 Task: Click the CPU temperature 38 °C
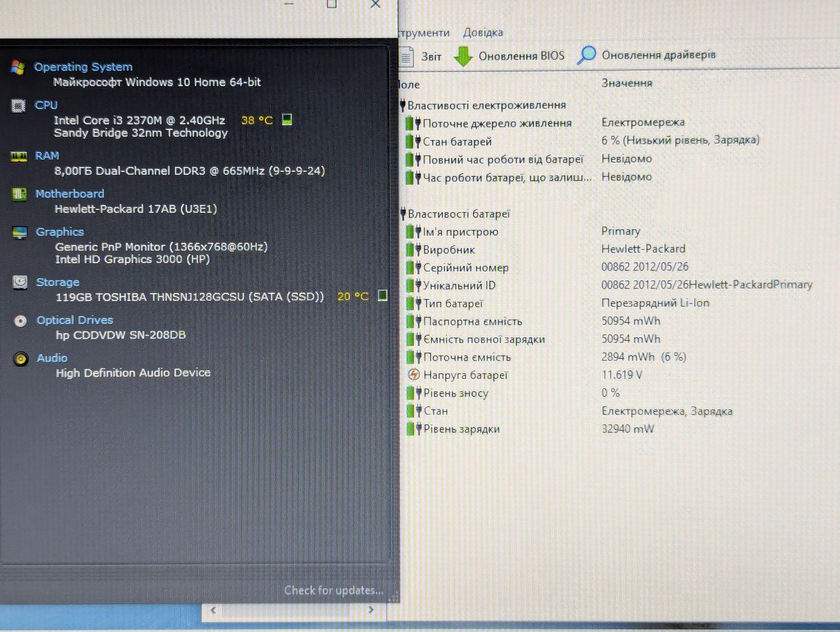click(257, 120)
